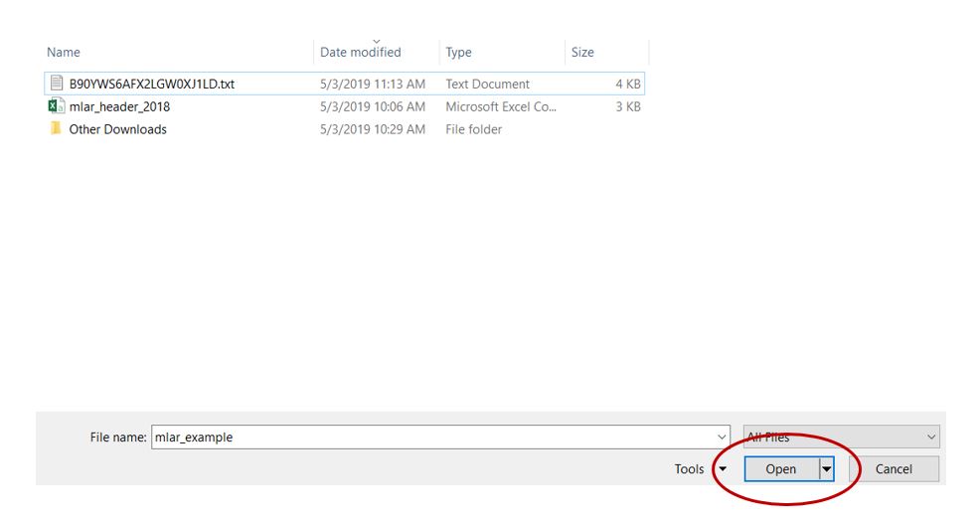Click the 5/3/2019 11:13 AM date cell
The width and height of the screenshot is (980, 529).
(x=373, y=84)
